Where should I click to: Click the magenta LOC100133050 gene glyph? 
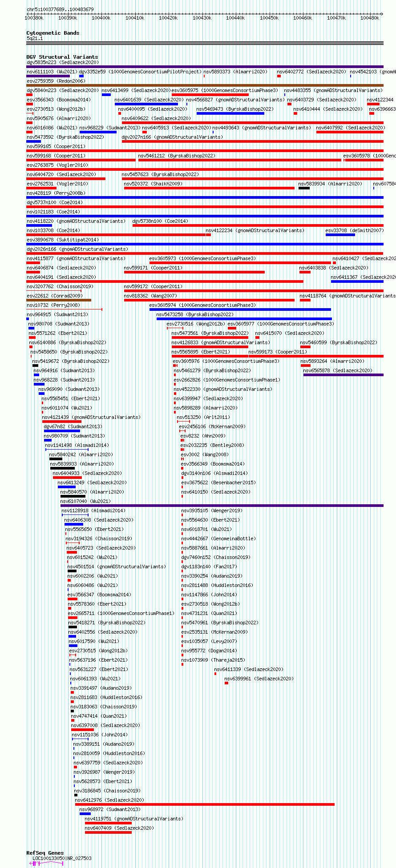coord(47,863)
